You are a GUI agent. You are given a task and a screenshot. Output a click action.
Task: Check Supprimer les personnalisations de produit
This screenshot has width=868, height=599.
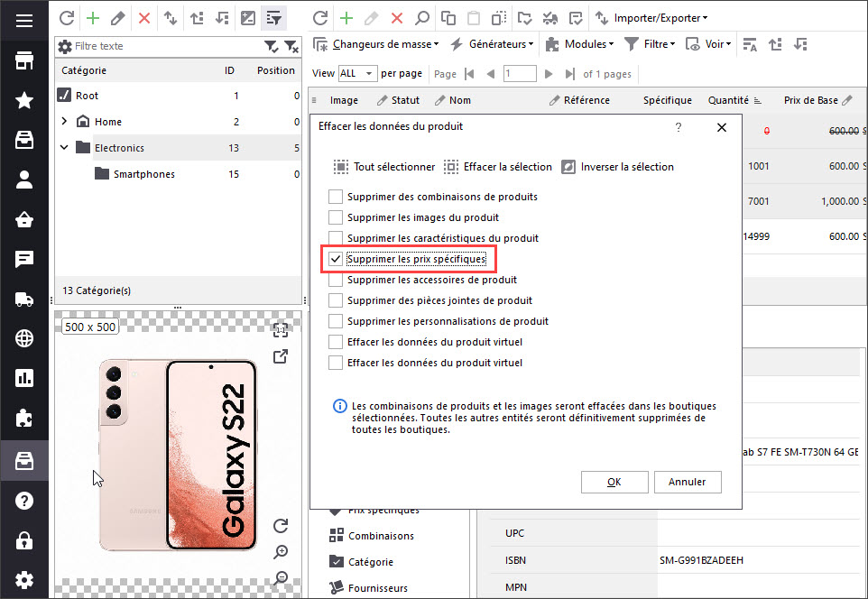tap(336, 321)
